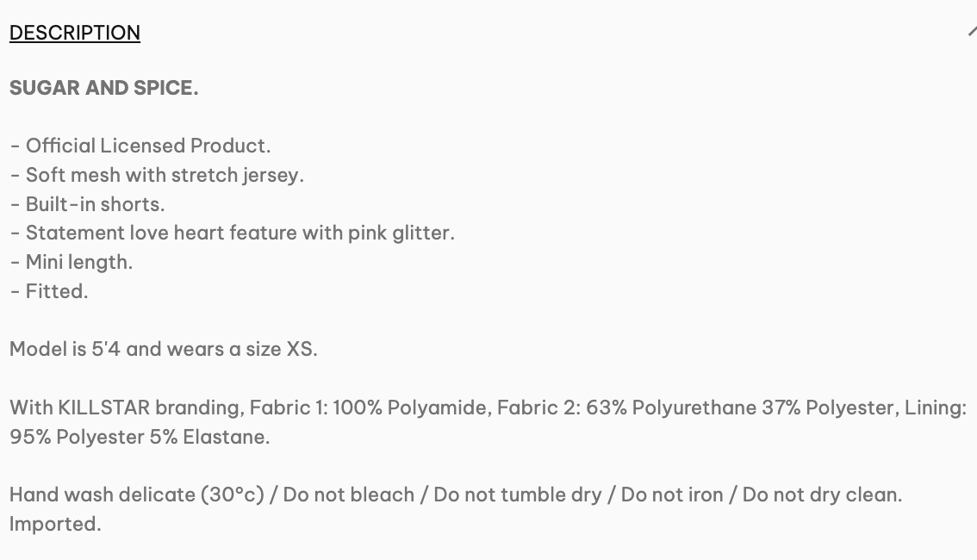Click the Model is 5'4 sizing sentence
Viewport: 977px width, 560px height.
coord(163,349)
